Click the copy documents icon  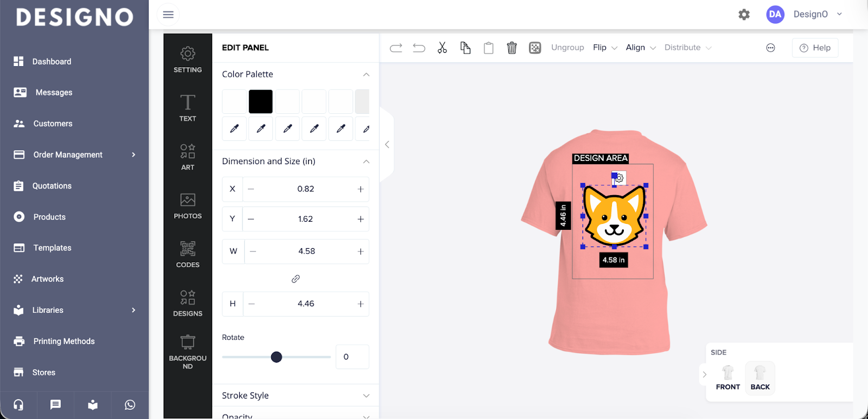click(x=465, y=48)
